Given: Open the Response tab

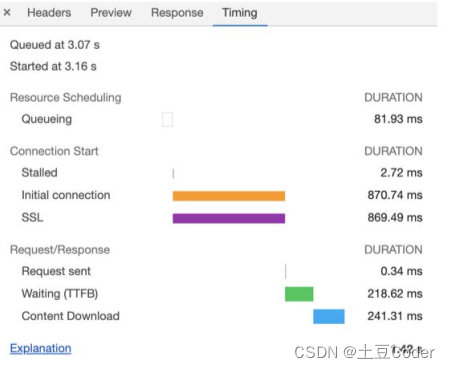Looking at the screenshot, I should pos(177,13).
